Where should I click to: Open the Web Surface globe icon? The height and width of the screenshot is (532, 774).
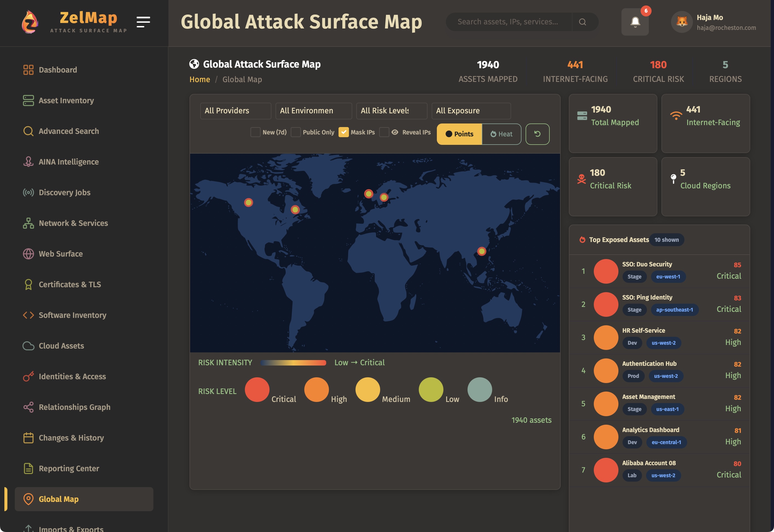[29, 254]
